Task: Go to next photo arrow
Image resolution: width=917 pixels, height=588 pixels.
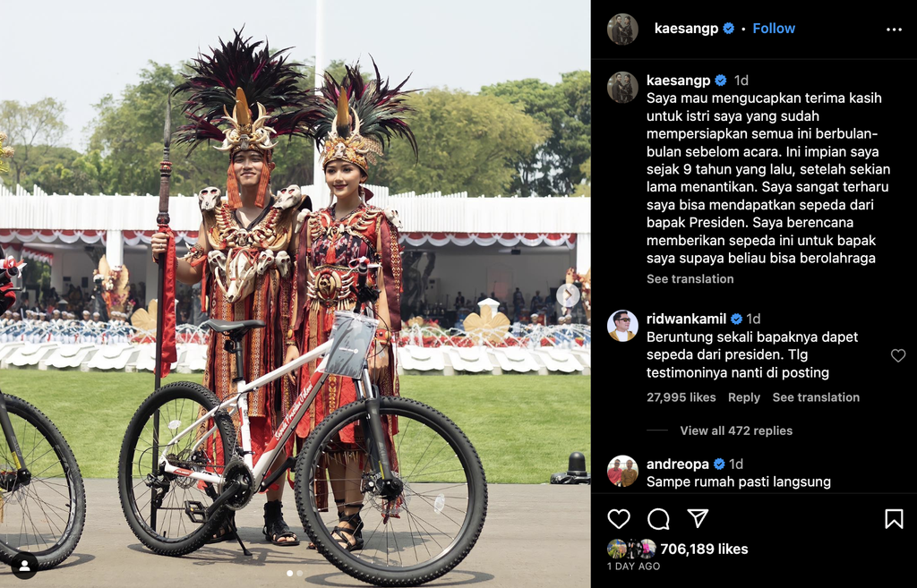Action: click(568, 295)
